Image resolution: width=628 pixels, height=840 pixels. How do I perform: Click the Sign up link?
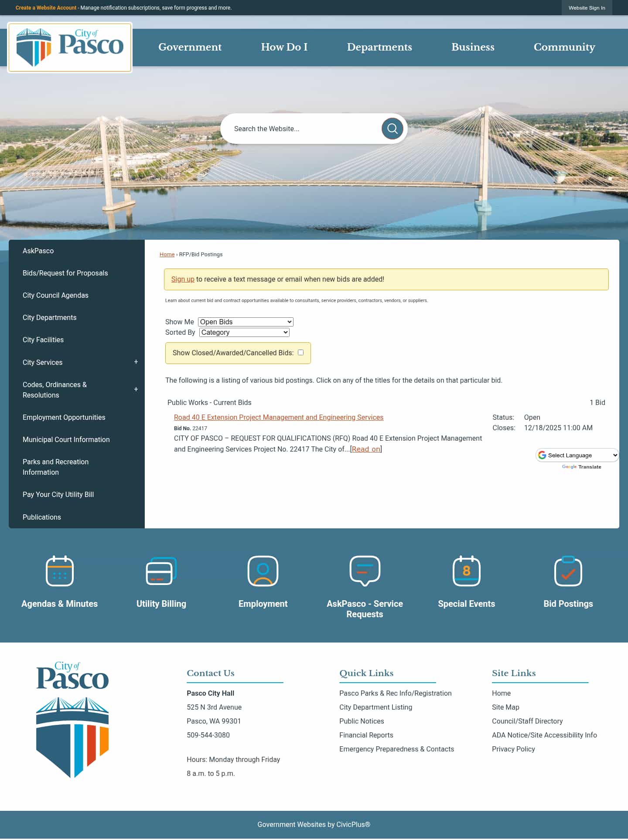[183, 279]
